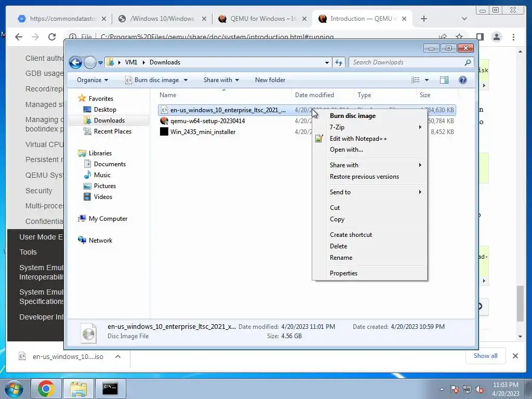Select Downloads in the navigation pane
The width and height of the screenshot is (532, 399).
coord(104,121)
